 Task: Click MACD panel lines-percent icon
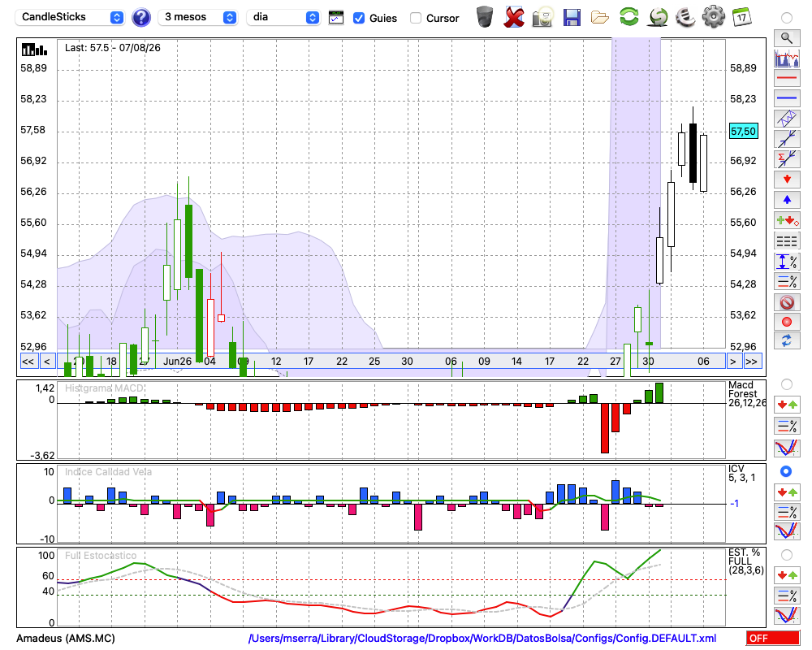point(787,426)
